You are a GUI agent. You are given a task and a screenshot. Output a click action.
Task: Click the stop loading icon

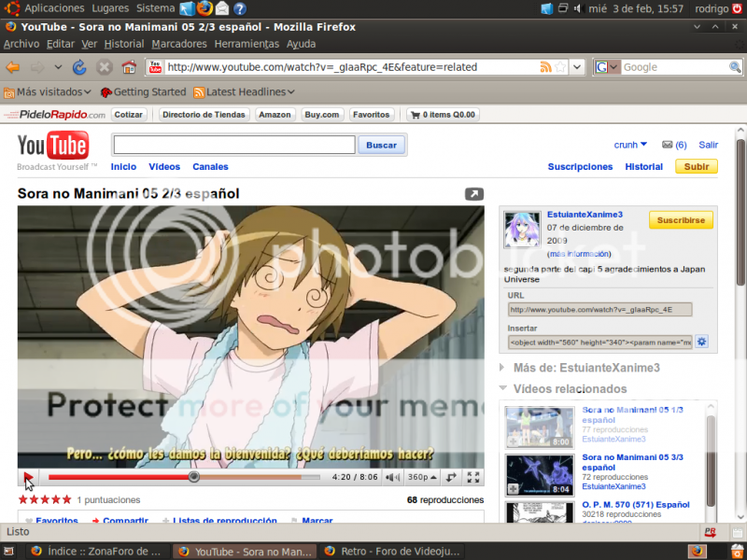pos(105,67)
